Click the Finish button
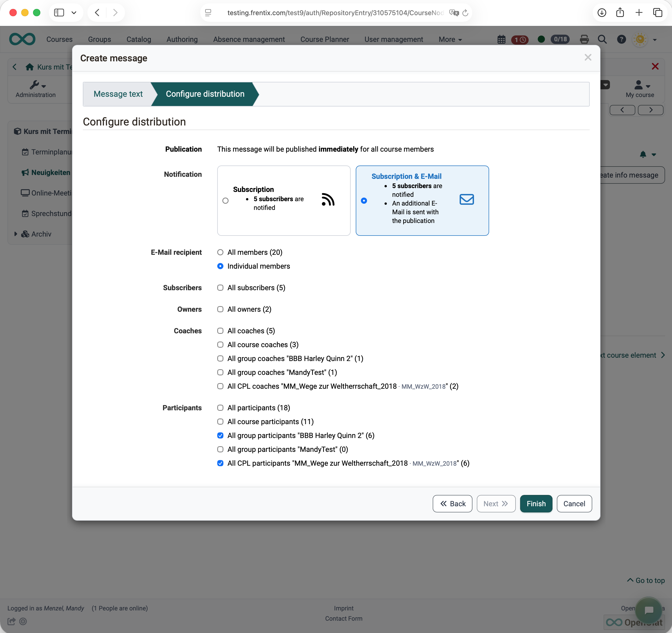Viewport: 672px width, 633px height. 536,504
